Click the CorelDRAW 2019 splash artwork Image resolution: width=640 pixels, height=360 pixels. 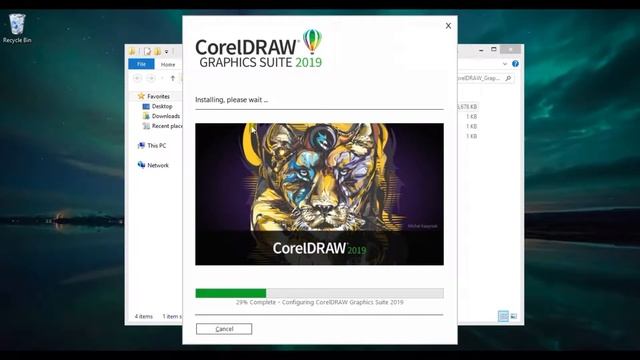(x=319, y=194)
